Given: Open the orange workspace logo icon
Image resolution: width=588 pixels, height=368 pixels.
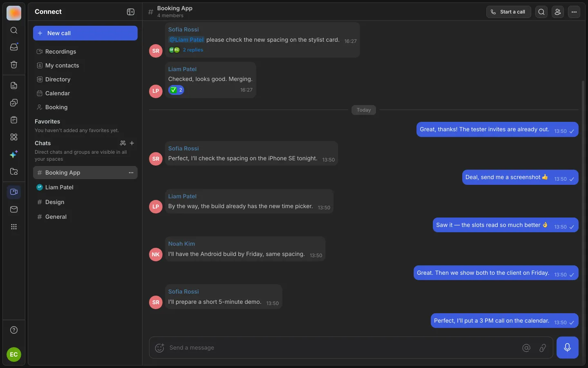Looking at the screenshot, I should pyautogui.click(x=14, y=13).
